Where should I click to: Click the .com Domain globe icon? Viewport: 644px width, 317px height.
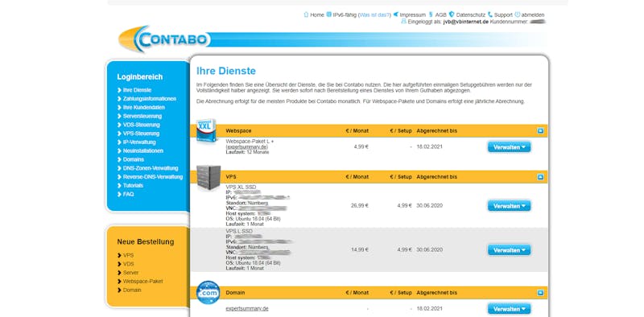[208, 292]
